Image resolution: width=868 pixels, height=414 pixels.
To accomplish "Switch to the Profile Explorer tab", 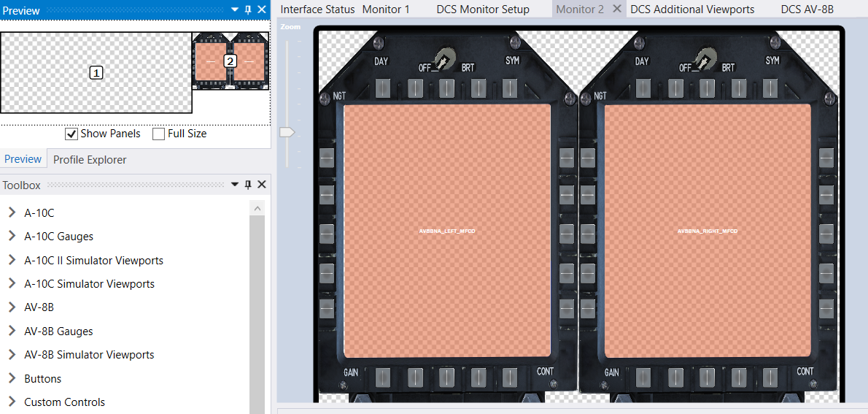I will tap(90, 159).
